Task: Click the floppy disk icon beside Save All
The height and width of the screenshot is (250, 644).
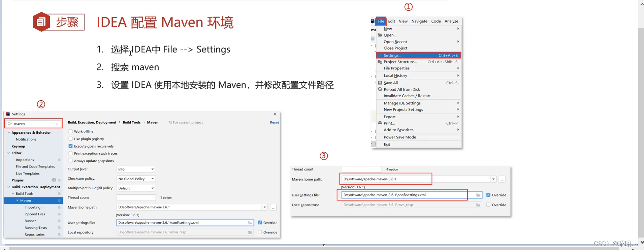Action: pos(380,83)
